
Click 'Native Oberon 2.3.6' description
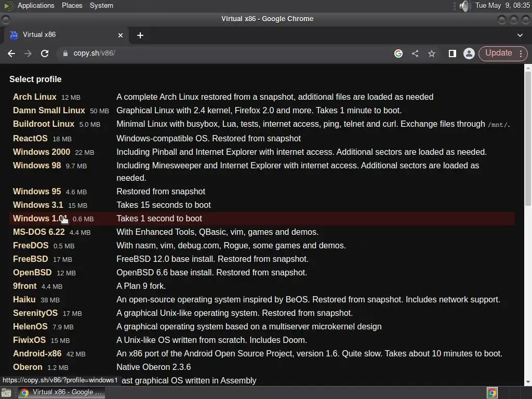coord(154,367)
